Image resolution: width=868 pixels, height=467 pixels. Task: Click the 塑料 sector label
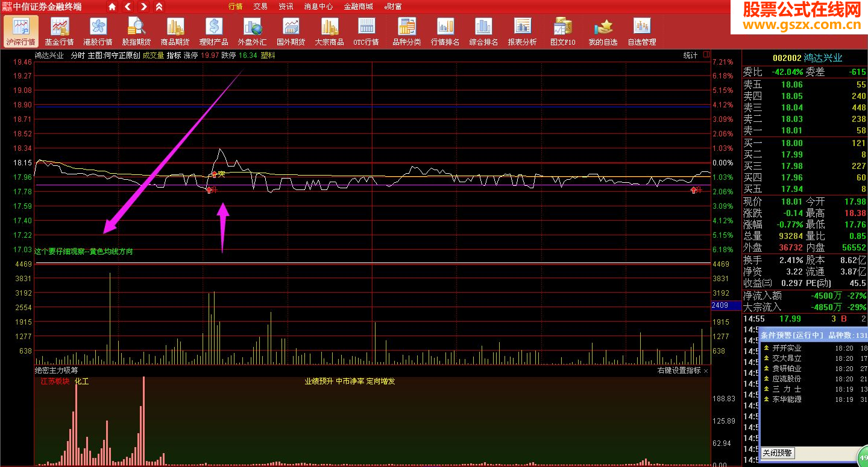[268, 56]
